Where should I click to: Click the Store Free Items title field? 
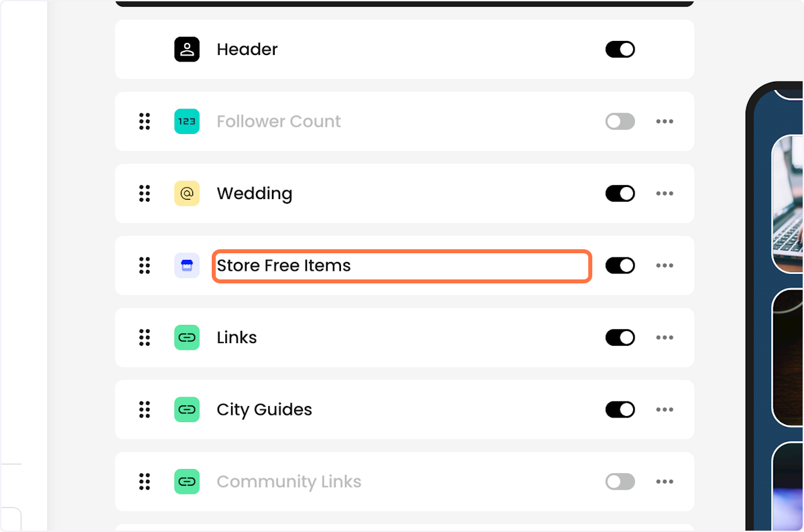click(x=401, y=265)
